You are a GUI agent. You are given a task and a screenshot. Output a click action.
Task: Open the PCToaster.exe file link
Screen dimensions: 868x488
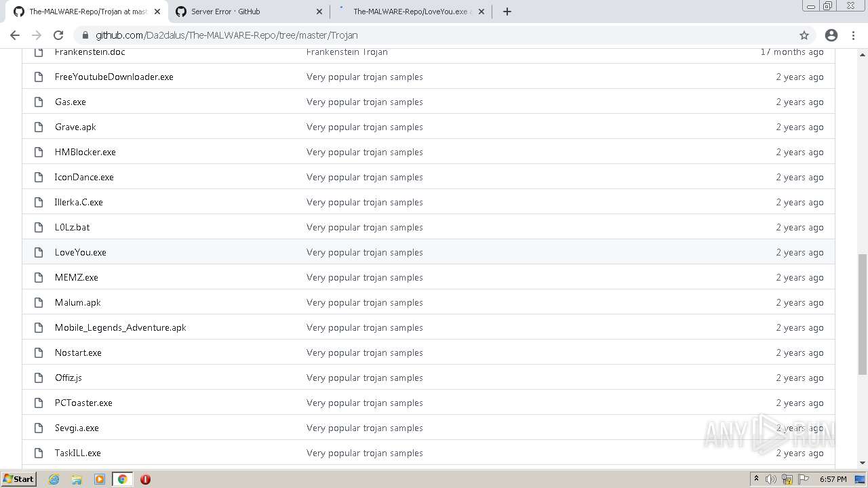(83, 403)
